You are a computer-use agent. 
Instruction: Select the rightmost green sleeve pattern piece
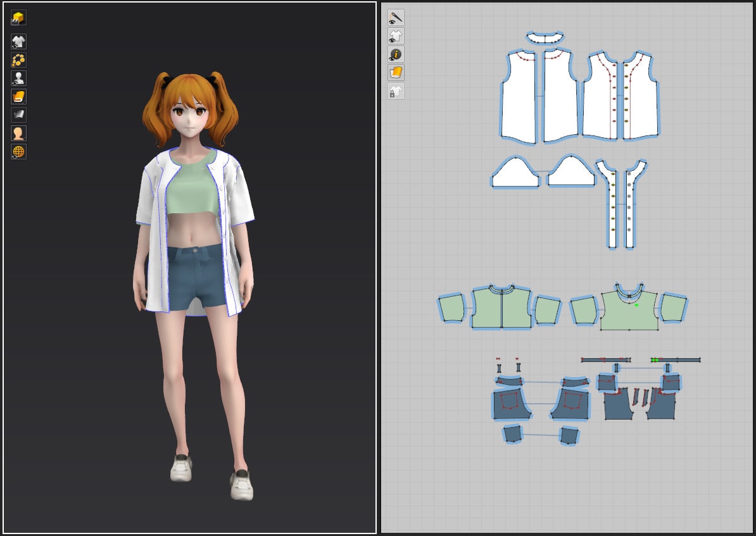[x=673, y=308]
